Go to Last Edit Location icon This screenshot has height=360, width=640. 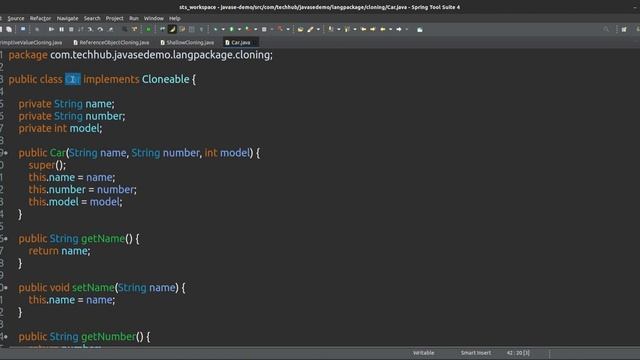[363, 29]
